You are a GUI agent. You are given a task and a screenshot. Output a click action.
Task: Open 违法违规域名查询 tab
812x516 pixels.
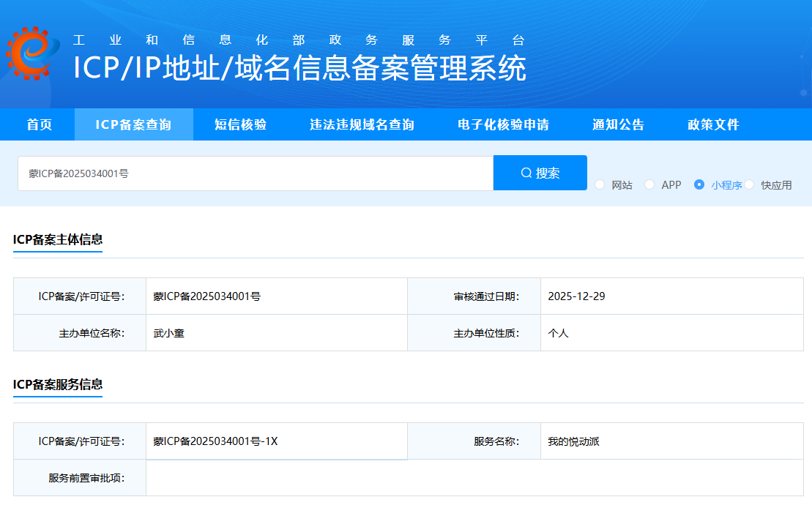point(362,124)
